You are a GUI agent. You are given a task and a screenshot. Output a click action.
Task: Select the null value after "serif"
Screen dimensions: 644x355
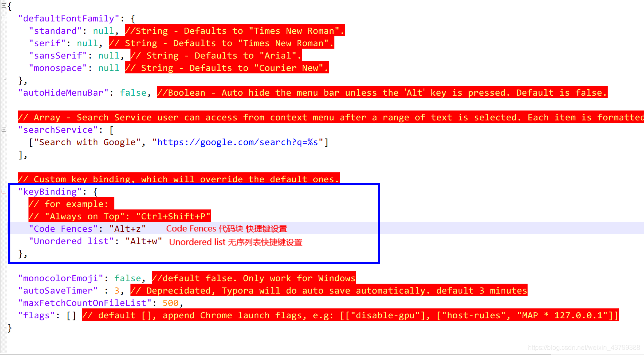tap(88, 43)
